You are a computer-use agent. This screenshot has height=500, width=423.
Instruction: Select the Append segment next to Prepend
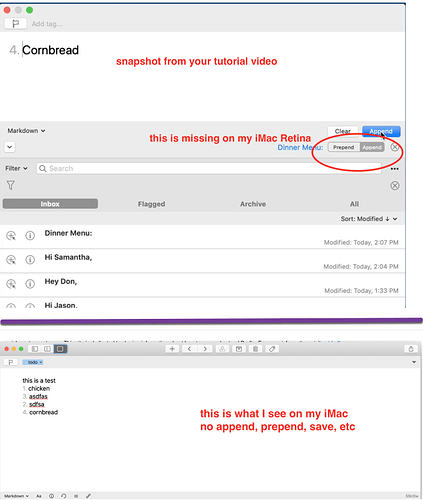[x=372, y=147]
